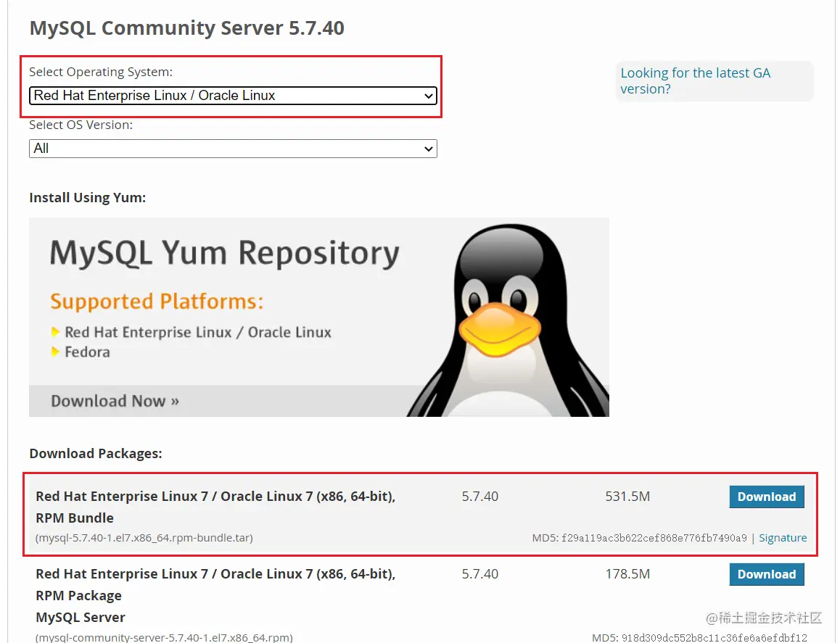This screenshot has height=643, width=840.
Task: Click mysql-community-server-5.7.40-1.el7.x86_64.rpm filename text
Action: 164,637
